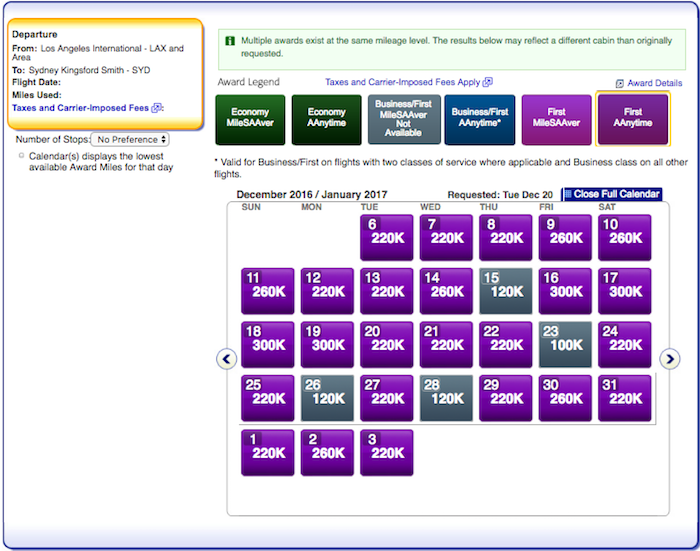The image size is (700, 551).
Task: Pick December 18 at 300K
Action: (x=268, y=345)
